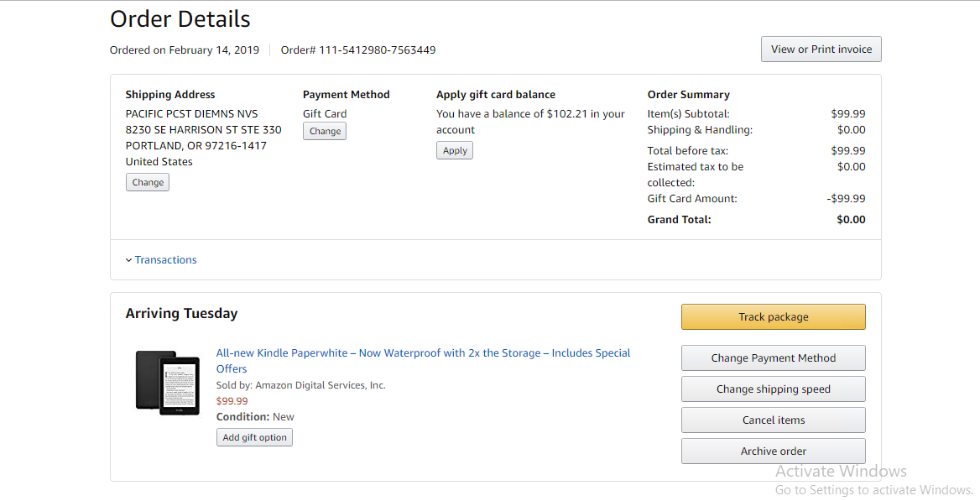This screenshot has height=501, width=980.
Task: Cancel items in this order
Action: point(773,420)
